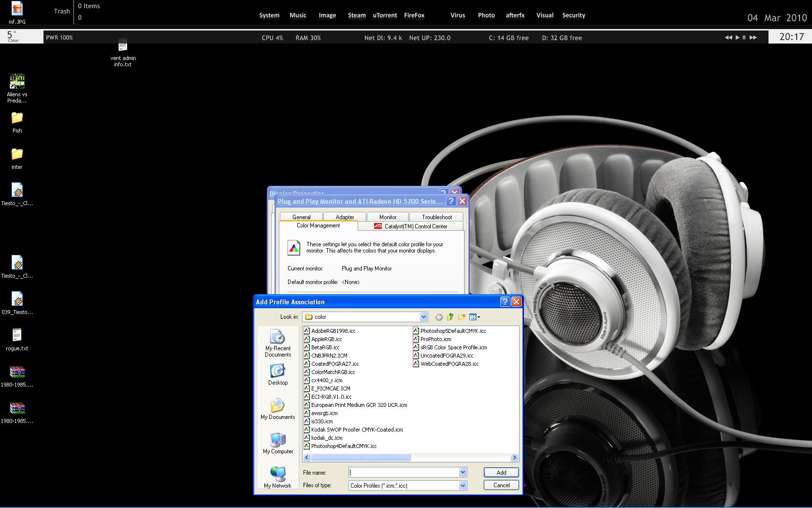Open the System launcher in top bar

click(269, 15)
